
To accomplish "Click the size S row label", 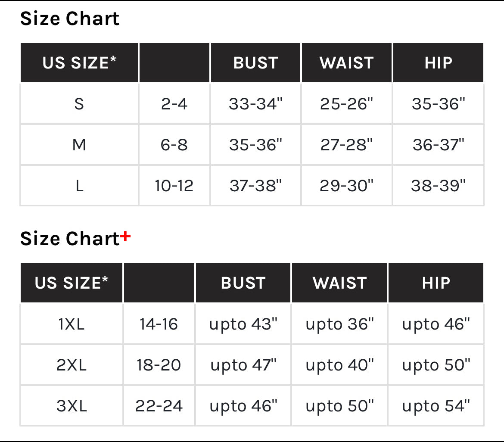I will pos(79,104).
